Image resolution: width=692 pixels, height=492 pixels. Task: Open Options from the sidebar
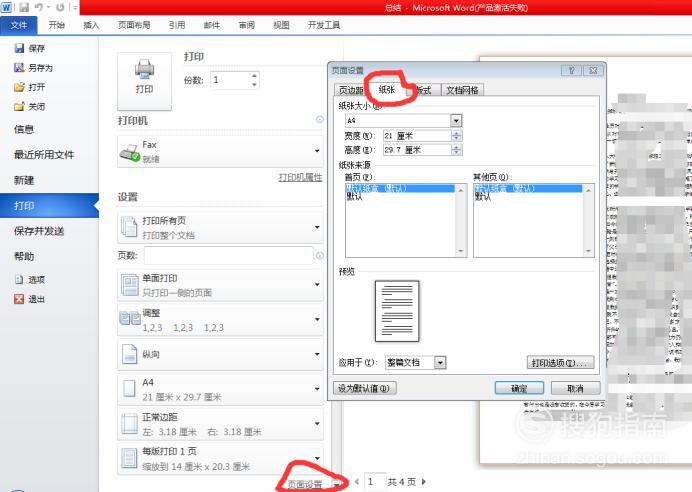[30, 279]
